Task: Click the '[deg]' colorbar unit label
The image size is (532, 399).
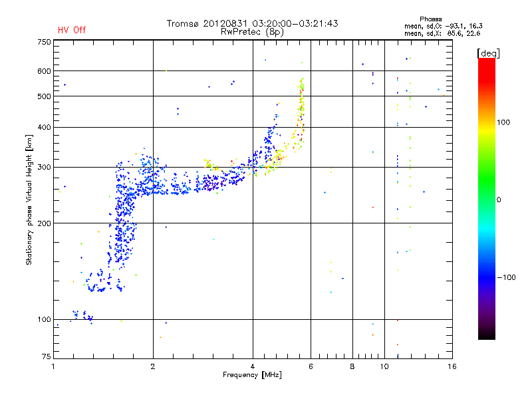Action: [488, 53]
